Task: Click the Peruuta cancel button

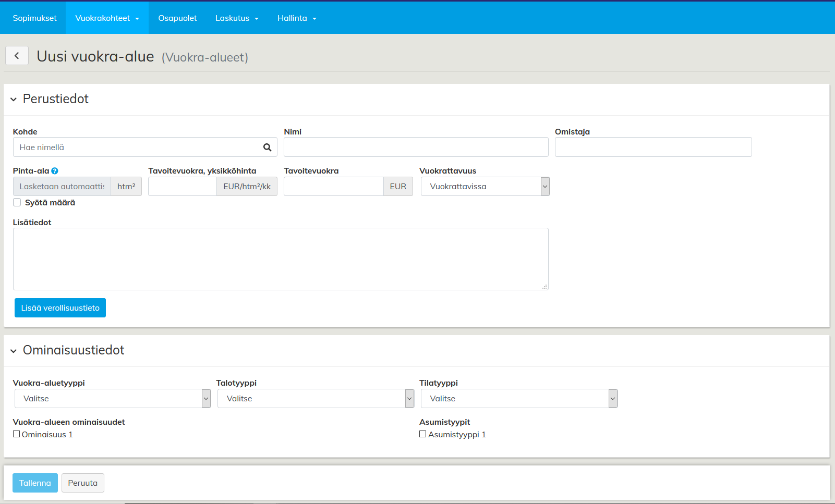Action: click(x=82, y=483)
